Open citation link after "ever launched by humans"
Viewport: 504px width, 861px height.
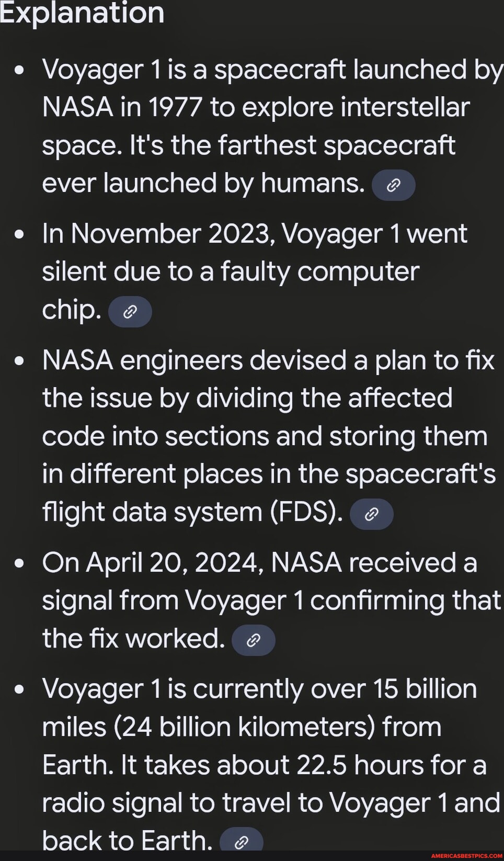394,184
